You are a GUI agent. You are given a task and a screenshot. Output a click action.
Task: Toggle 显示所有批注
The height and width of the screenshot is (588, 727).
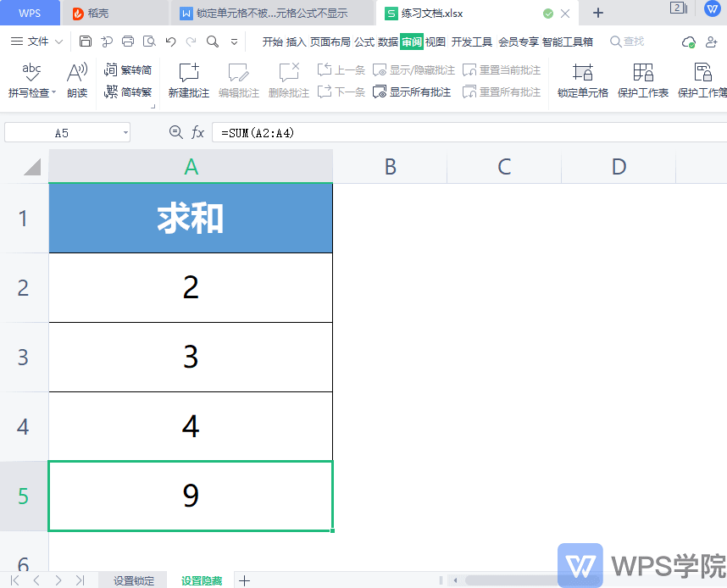412,92
